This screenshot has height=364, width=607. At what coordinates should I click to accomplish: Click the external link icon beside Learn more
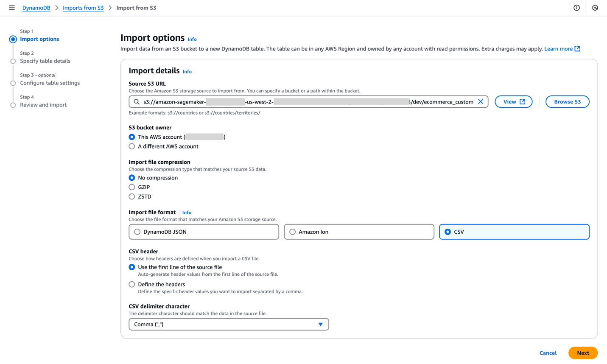(x=577, y=49)
